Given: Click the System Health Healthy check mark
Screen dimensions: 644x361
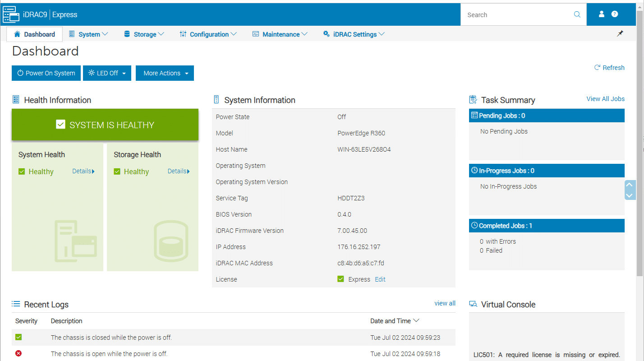Looking at the screenshot, I should pyautogui.click(x=22, y=171).
